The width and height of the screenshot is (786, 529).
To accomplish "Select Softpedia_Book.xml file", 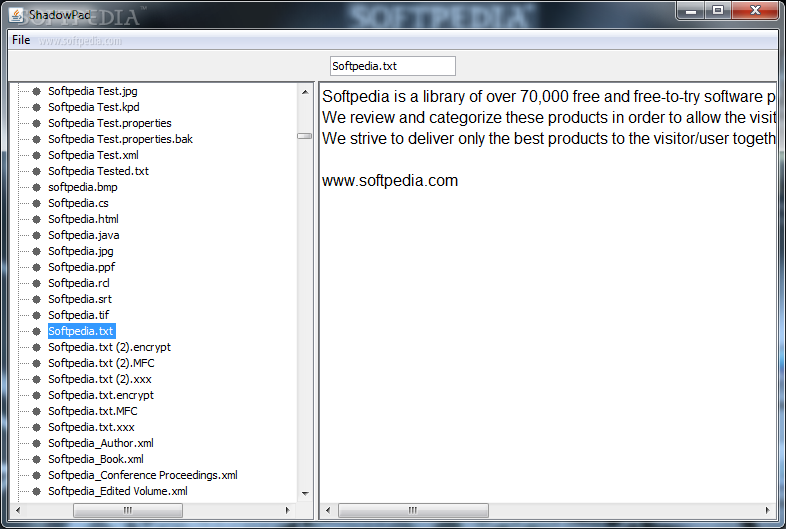I will coord(96,460).
